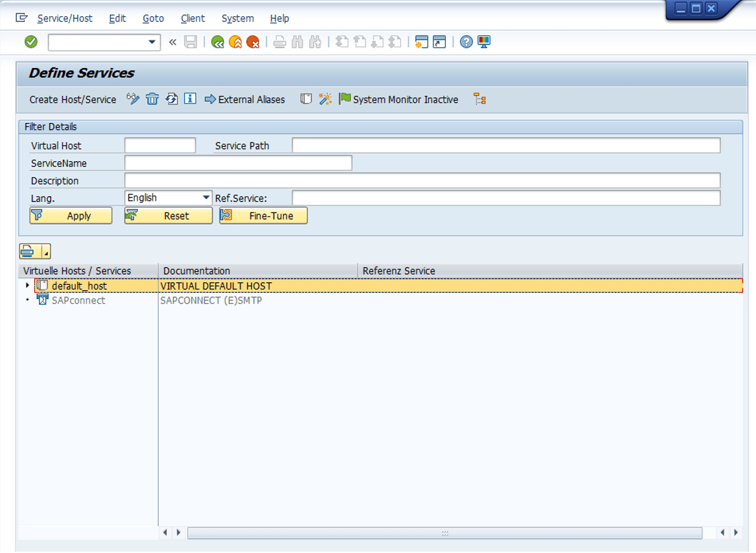The height and width of the screenshot is (553, 756).
Task: Click SAPCONNECT (E)SMTP documentation text
Action: (x=211, y=300)
